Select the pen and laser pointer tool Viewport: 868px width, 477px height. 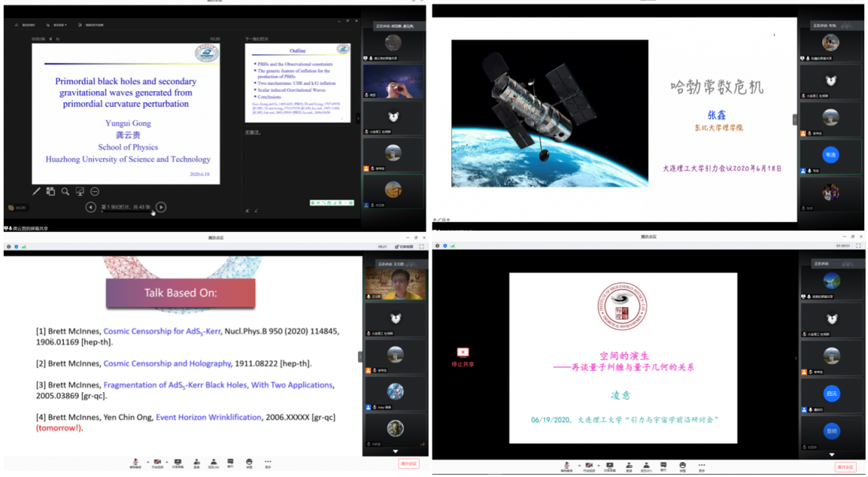click(36, 192)
